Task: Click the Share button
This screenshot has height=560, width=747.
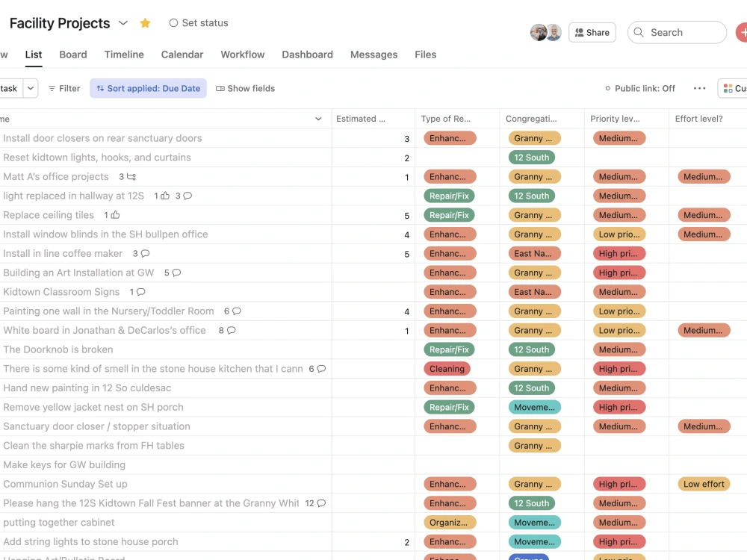Action: [592, 32]
